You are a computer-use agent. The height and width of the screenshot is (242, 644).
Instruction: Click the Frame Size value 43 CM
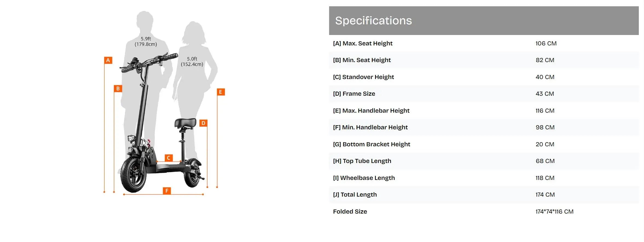coord(545,94)
